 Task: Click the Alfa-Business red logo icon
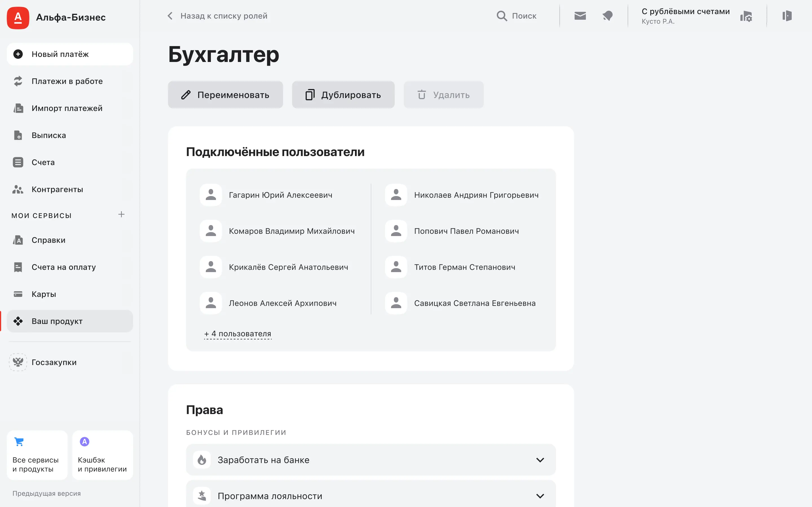[18, 18]
